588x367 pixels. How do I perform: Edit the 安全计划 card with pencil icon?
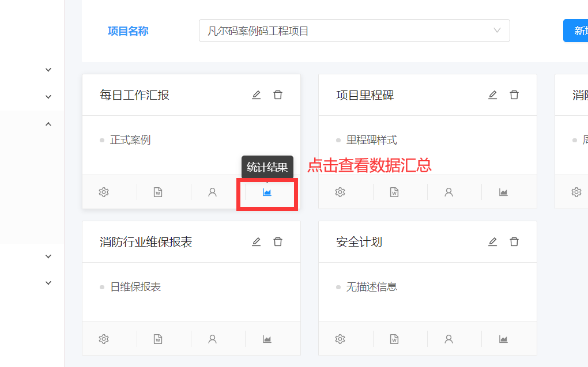point(492,242)
